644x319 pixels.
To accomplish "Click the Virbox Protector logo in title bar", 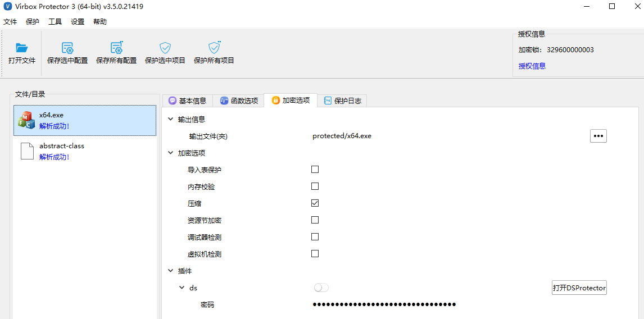I will click(x=7, y=7).
